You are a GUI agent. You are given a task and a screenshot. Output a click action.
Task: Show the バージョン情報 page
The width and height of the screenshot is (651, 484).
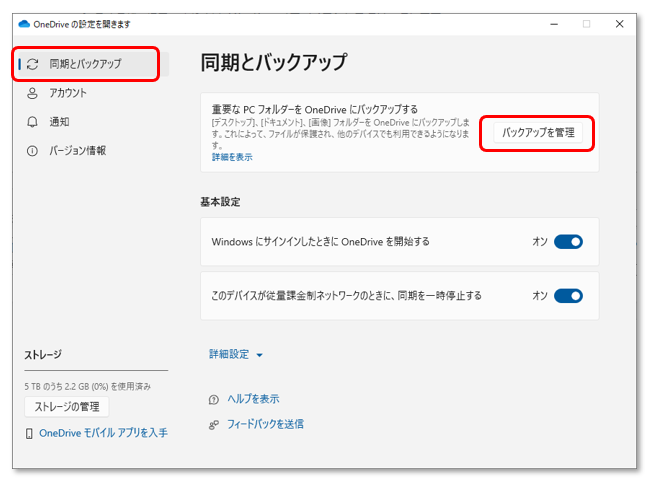click(x=78, y=151)
